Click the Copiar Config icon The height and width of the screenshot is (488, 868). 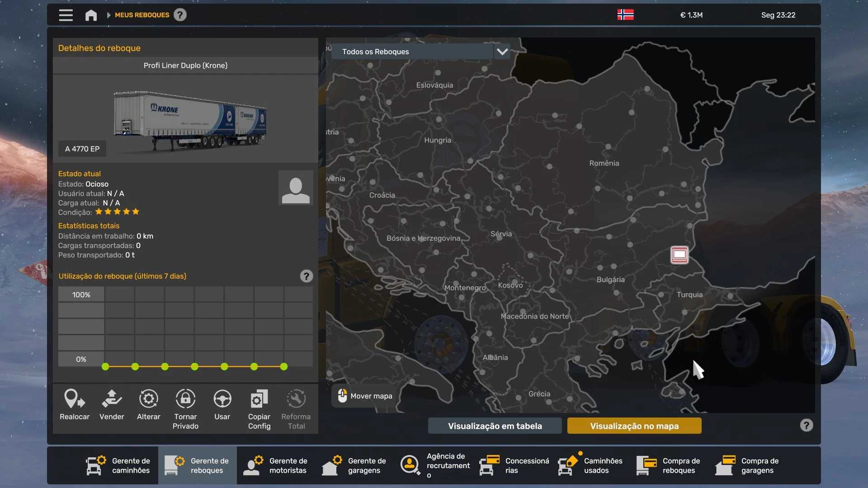pyautogui.click(x=259, y=399)
